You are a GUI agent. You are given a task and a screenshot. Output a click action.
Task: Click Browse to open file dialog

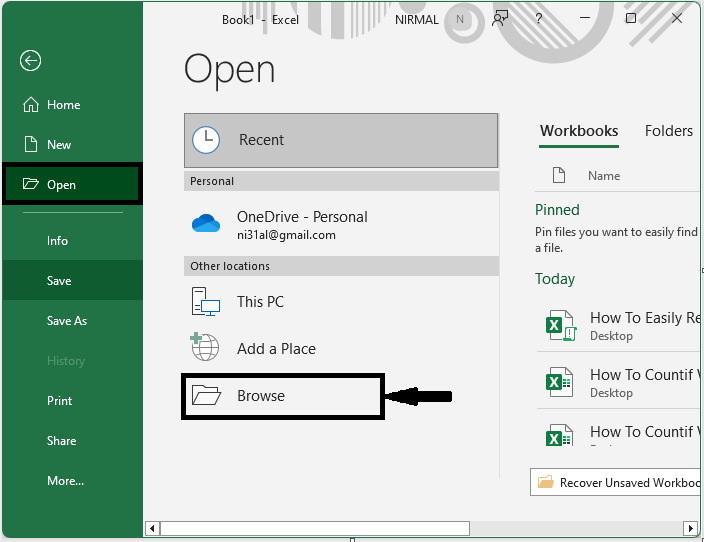283,396
